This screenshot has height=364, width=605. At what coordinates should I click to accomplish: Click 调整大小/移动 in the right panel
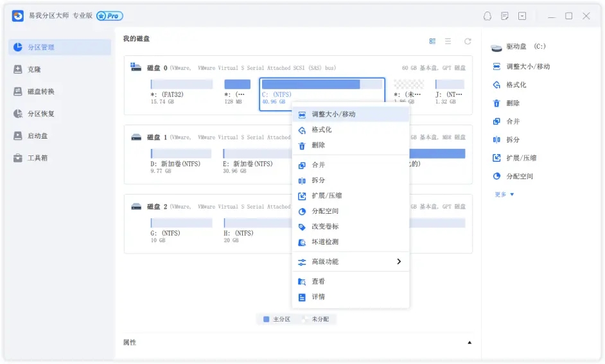pyautogui.click(x=527, y=67)
